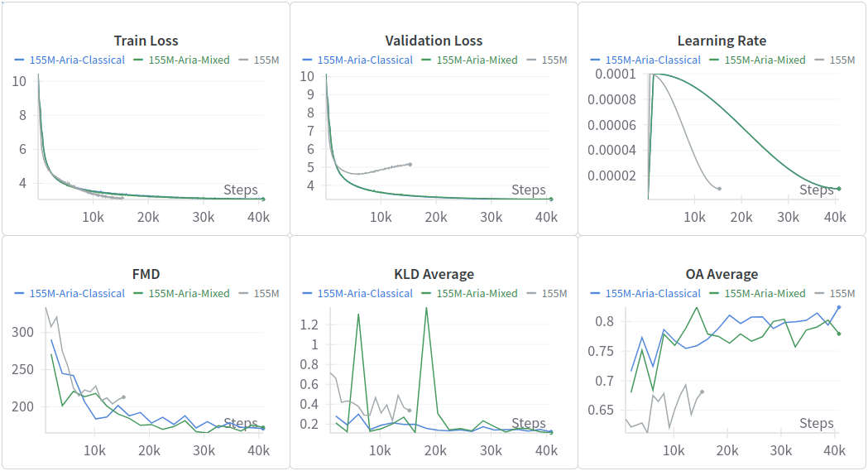The image size is (868, 471).
Task: Toggle 155M legend entry in OA Average chart
Action: click(842, 293)
